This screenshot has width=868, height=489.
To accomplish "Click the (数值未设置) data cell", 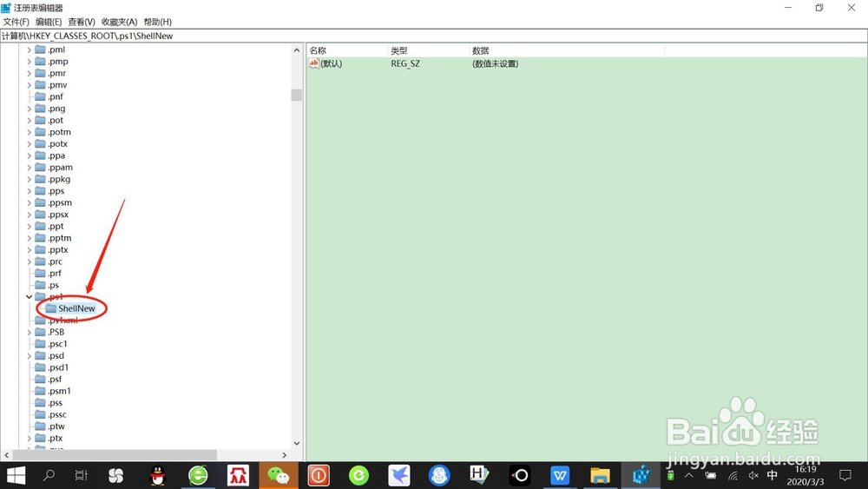I will [x=495, y=63].
